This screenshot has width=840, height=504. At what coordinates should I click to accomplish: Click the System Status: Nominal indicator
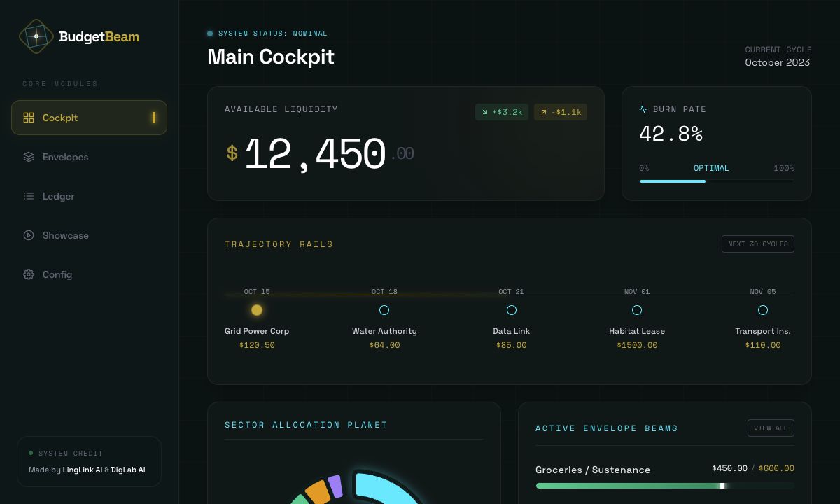pyautogui.click(x=267, y=34)
